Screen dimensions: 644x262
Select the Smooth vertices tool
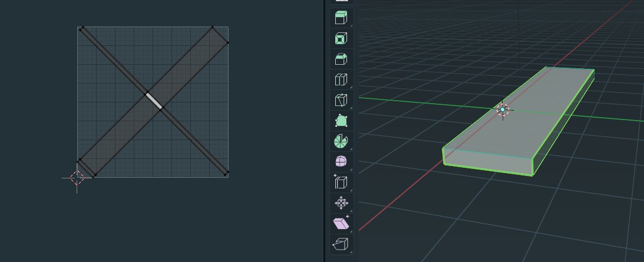(341, 162)
